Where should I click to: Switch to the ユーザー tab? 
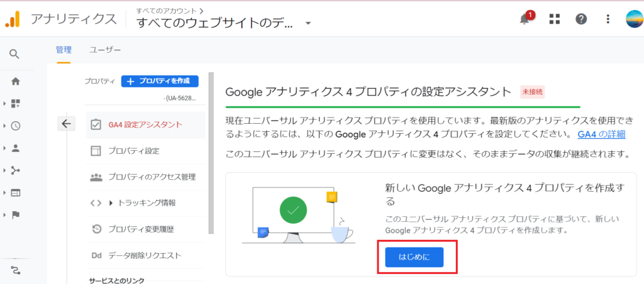pyautogui.click(x=105, y=50)
